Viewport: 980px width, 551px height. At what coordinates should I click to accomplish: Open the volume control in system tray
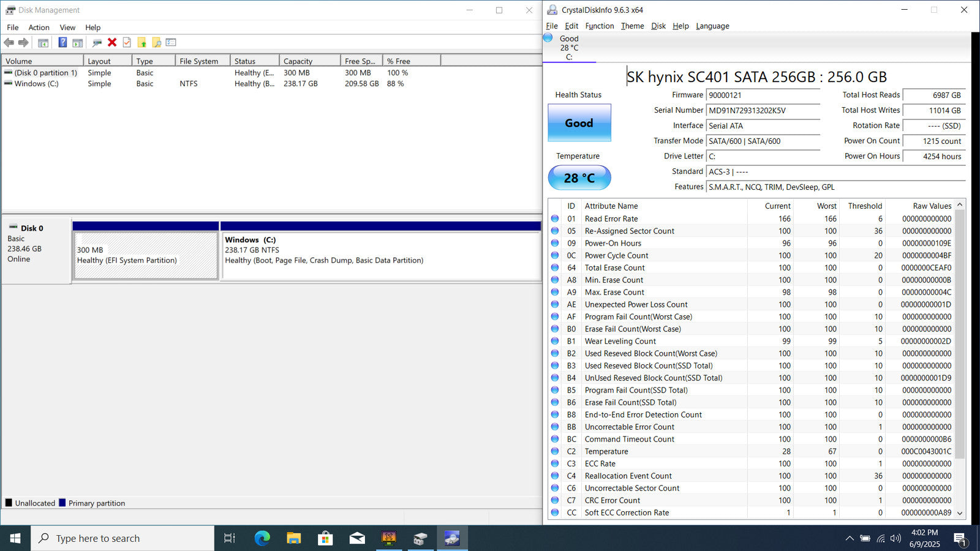(895, 538)
